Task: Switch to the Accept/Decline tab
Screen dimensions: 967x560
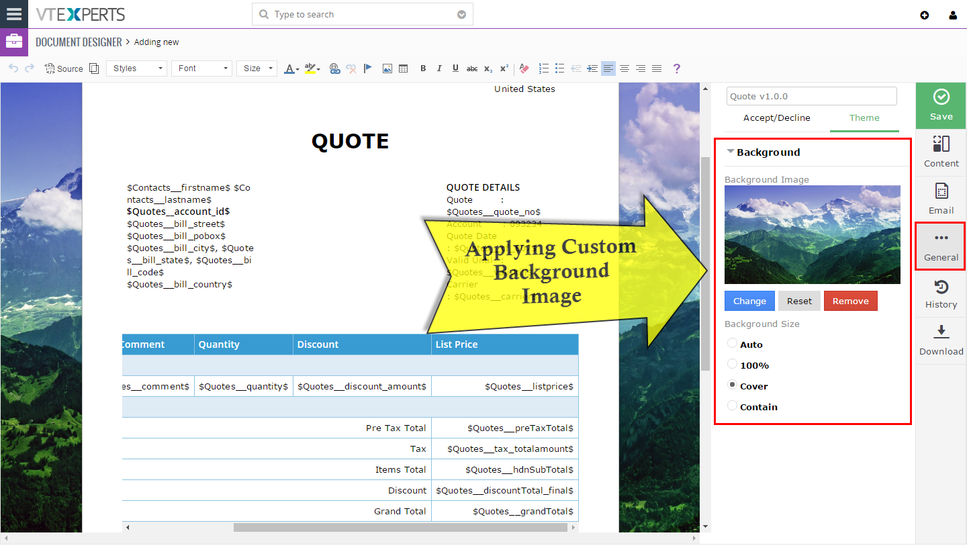Action: point(777,118)
